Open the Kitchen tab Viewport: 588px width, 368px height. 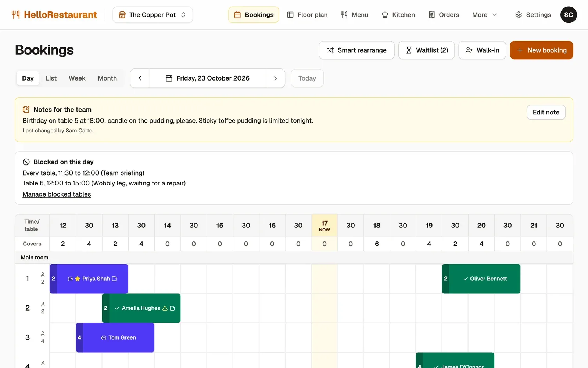click(398, 15)
